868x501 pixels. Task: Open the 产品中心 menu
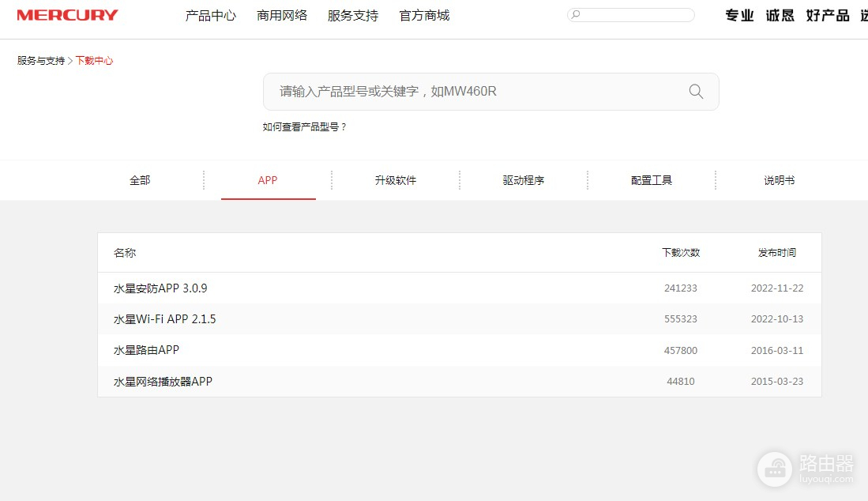click(x=210, y=14)
